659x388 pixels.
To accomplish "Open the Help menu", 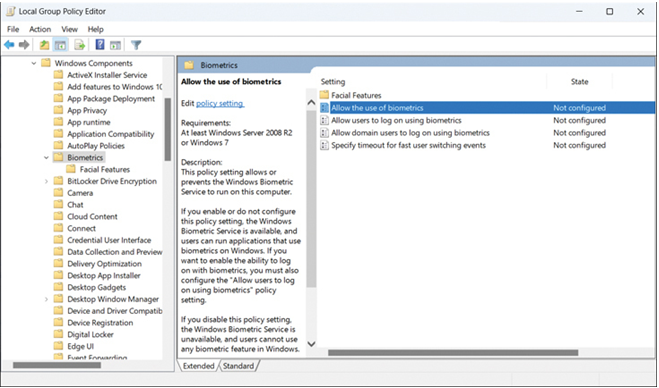I will pyautogui.click(x=95, y=29).
